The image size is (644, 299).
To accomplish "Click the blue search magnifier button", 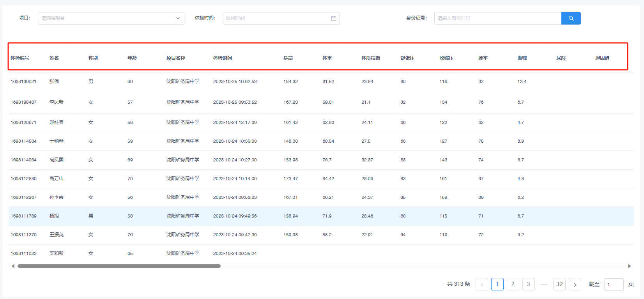I will point(571,18).
